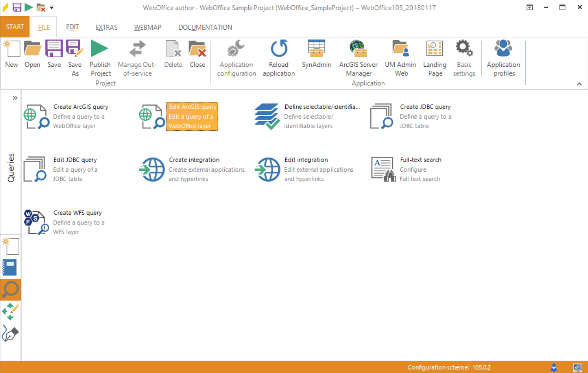The height and width of the screenshot is (373, 588).
Task: Open ArcGIS Server Manager
Action: pyautogui.click(x=359, y=48)
